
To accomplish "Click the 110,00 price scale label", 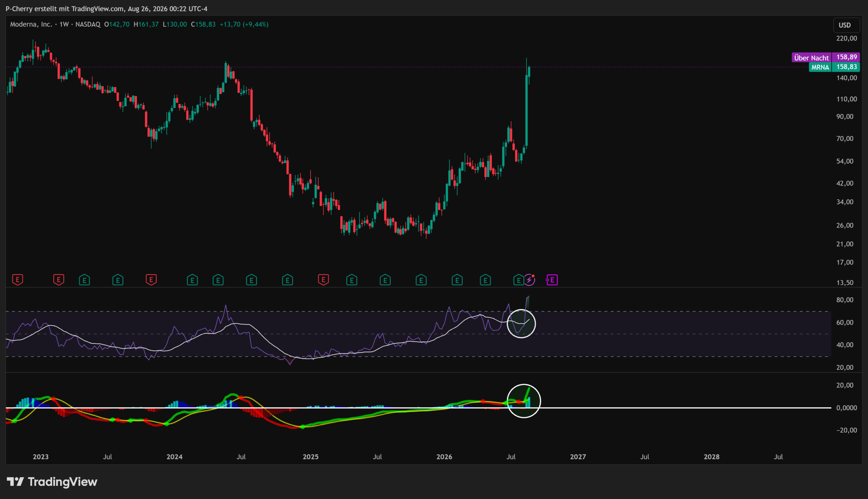I will (x=846, y=99).
